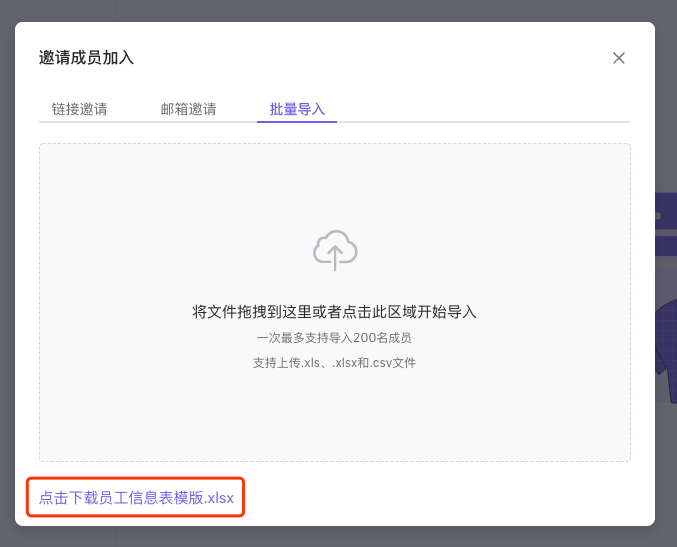Click the 支持上传.xls、.xlsx和.csv文件 format note
This screenshot has height=547, width=677.
[334, 362]
